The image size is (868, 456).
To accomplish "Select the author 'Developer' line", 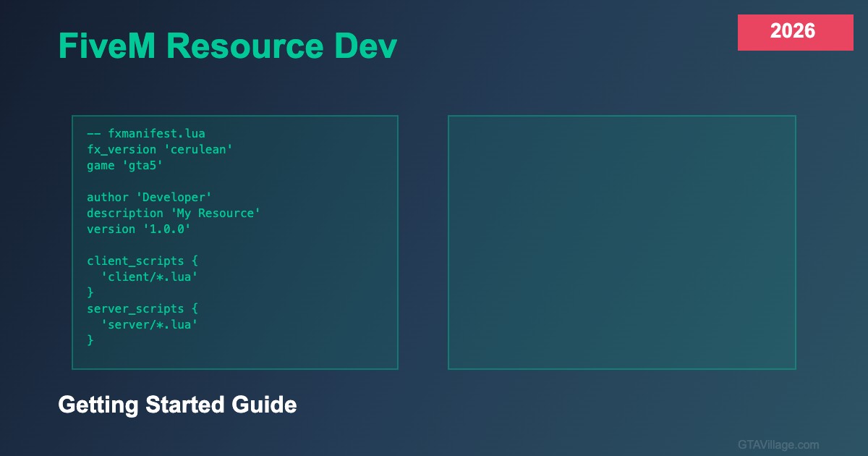I will (x=149, y=197).
